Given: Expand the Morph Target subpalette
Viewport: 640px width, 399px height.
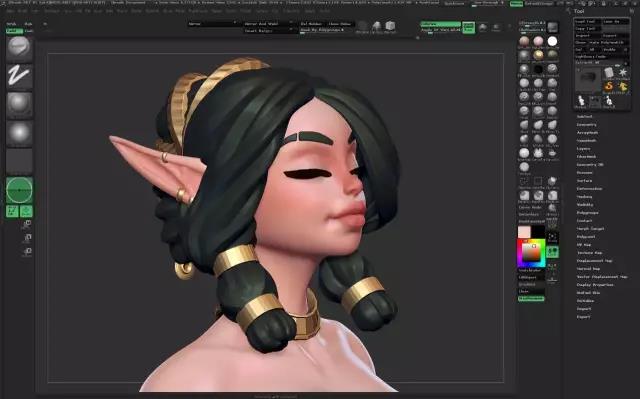Looking at the screenshot, I should coord(590,229).
